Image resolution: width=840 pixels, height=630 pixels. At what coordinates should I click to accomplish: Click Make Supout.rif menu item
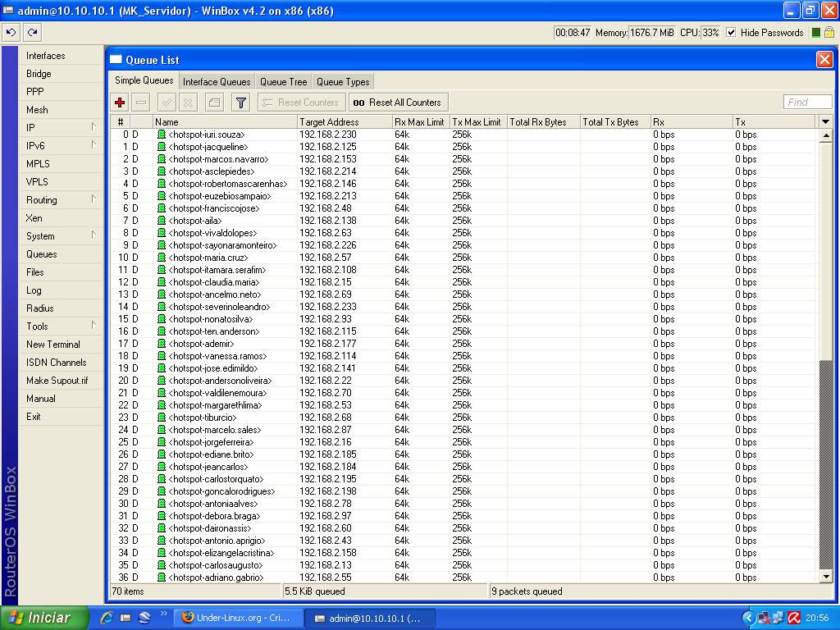[60, 381]
